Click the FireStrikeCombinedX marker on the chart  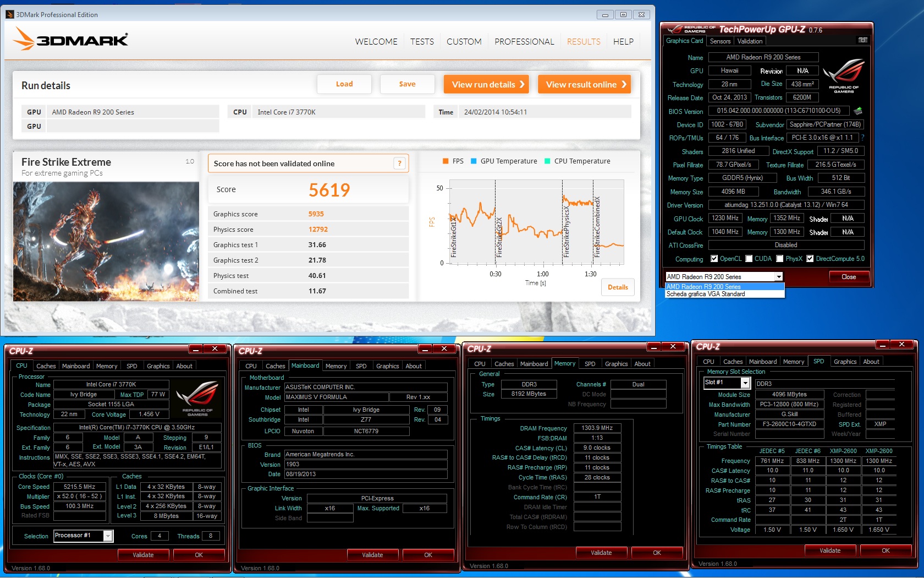tap(597, 227)
